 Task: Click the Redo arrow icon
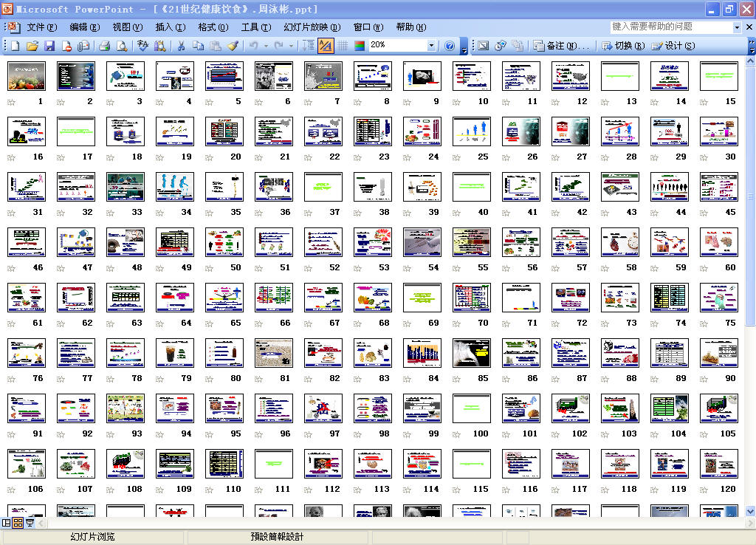pyautogui.click(x=278, y=46)
